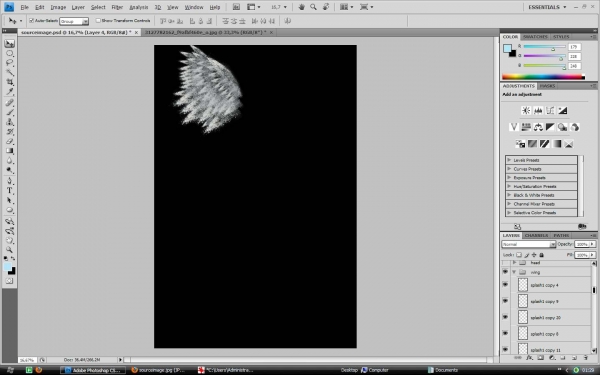Screen dimensions: 600x375
Task: Toggle lock transparent pixels
Action: (x=519, y=255)
